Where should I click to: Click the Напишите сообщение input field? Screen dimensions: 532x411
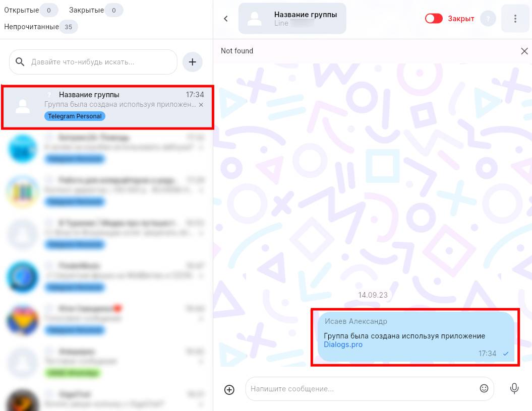point(361,389)
